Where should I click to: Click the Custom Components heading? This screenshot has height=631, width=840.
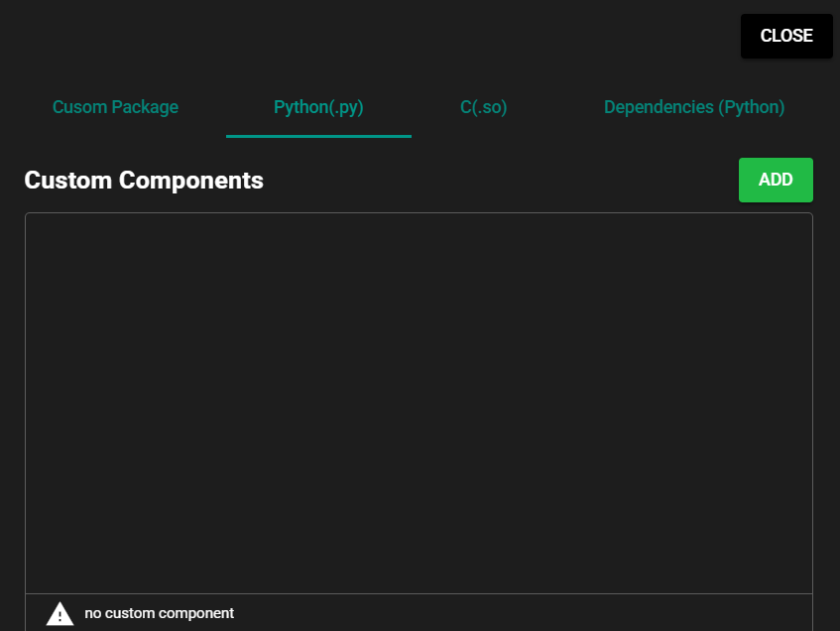coord(144,180)
